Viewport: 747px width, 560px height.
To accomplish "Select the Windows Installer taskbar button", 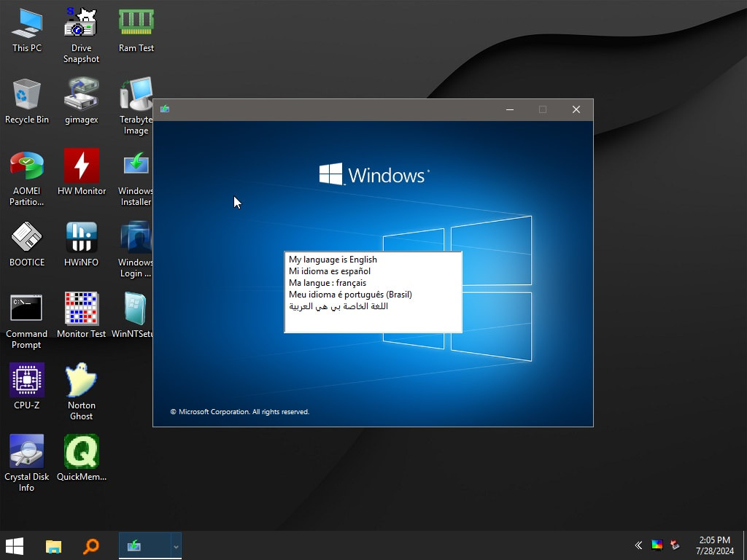I will (x=144, y=545).
